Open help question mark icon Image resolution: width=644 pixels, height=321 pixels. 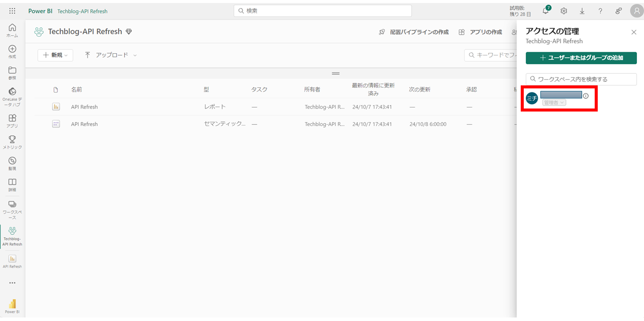(600, 11)
